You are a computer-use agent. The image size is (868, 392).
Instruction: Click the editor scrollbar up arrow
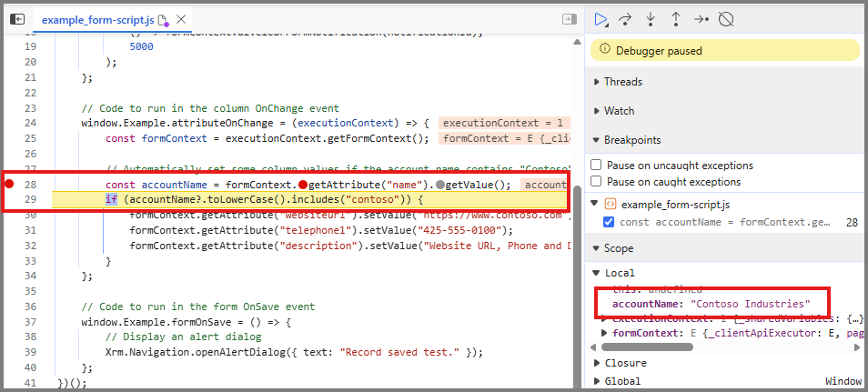tap(576, 42)
